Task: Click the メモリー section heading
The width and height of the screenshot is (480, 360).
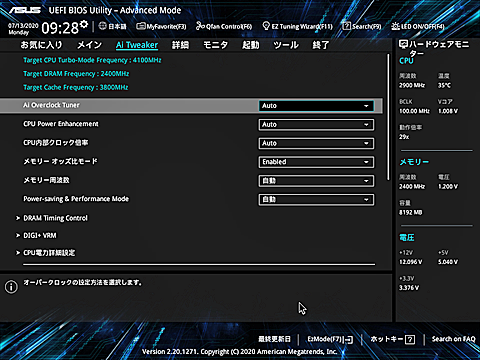Action: pyautogui.click(x=414, y=162)
